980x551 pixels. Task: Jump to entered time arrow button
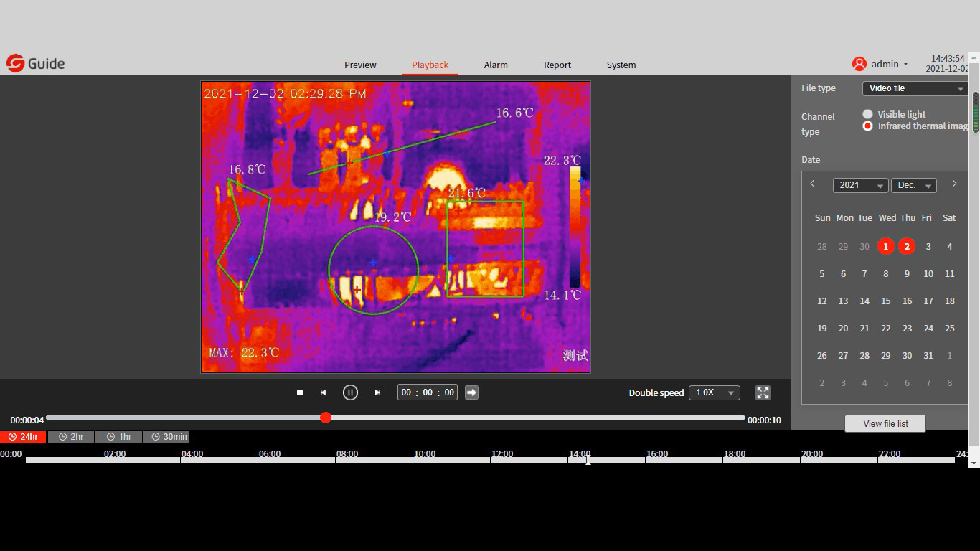click(471, 392)
